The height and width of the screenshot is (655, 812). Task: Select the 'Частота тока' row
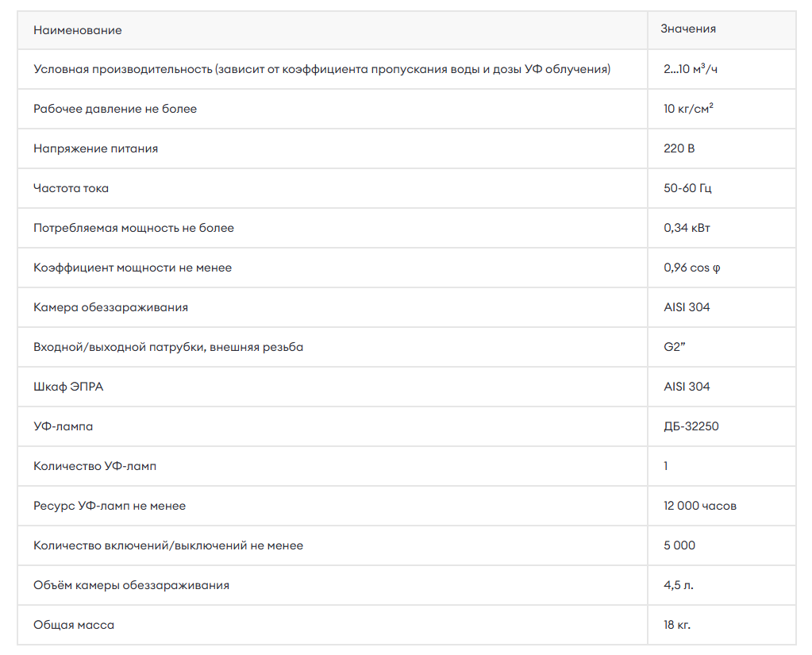pyautogui.click(x=406, y=188)
